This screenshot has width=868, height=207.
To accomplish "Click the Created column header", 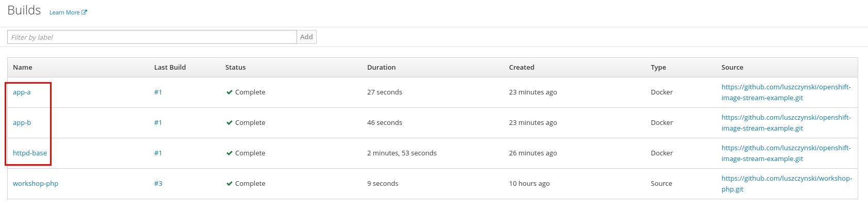I will tap(521, 68).
